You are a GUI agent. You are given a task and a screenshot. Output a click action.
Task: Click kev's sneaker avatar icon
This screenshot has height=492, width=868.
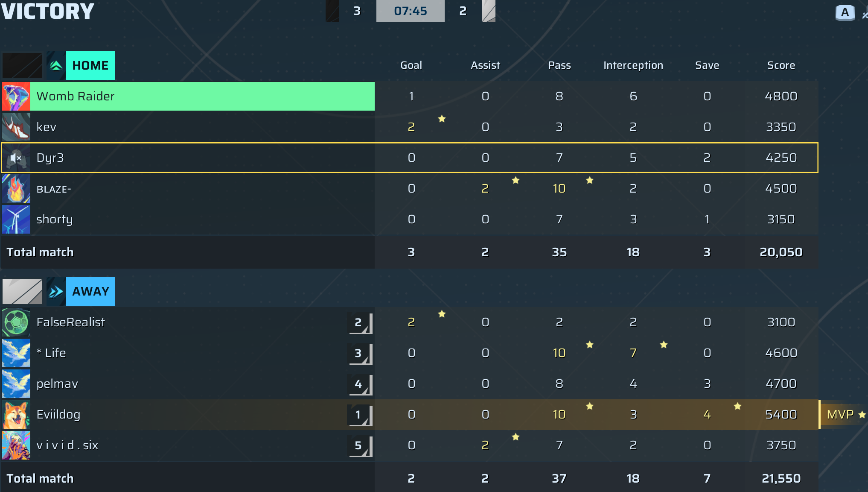[16, 127]
